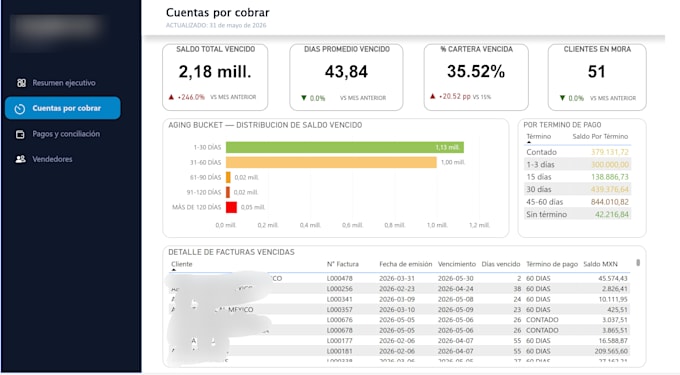Click green down arrow under Dias Promedio Vencido
Viewport: 680px width, 375px height.
[304, 98]
